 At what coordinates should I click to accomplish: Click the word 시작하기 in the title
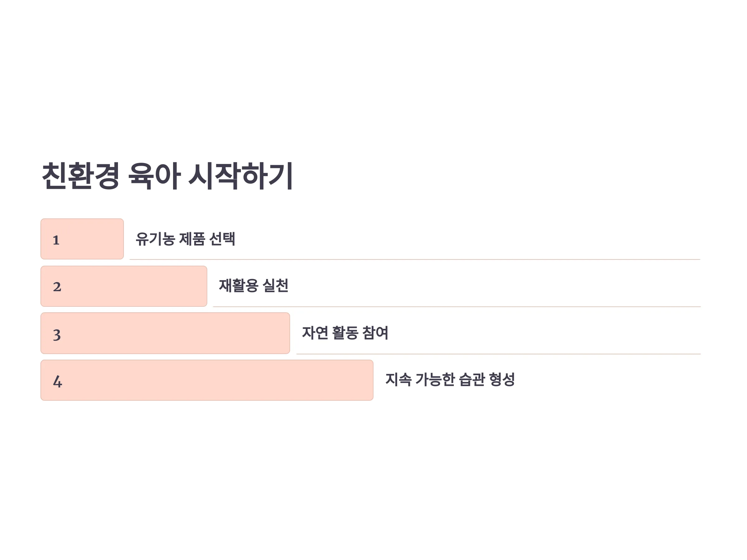click(x=241, y=176)
